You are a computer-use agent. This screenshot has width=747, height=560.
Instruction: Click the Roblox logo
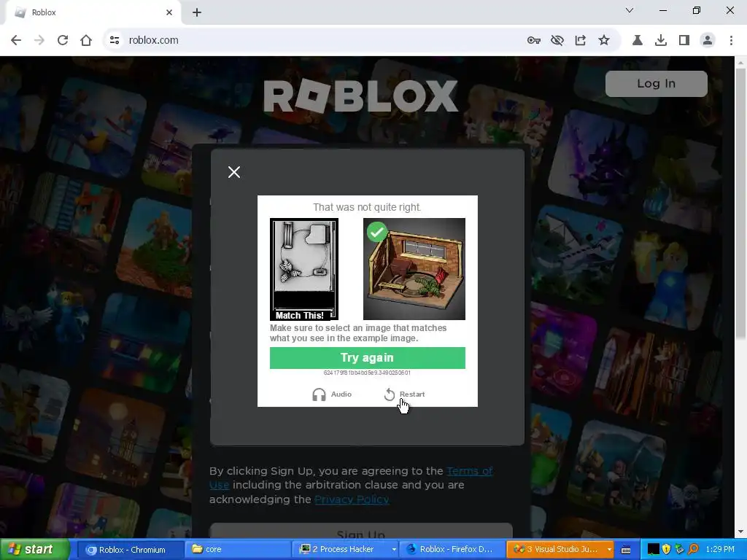pyautogui.click(x=360, y=96)
